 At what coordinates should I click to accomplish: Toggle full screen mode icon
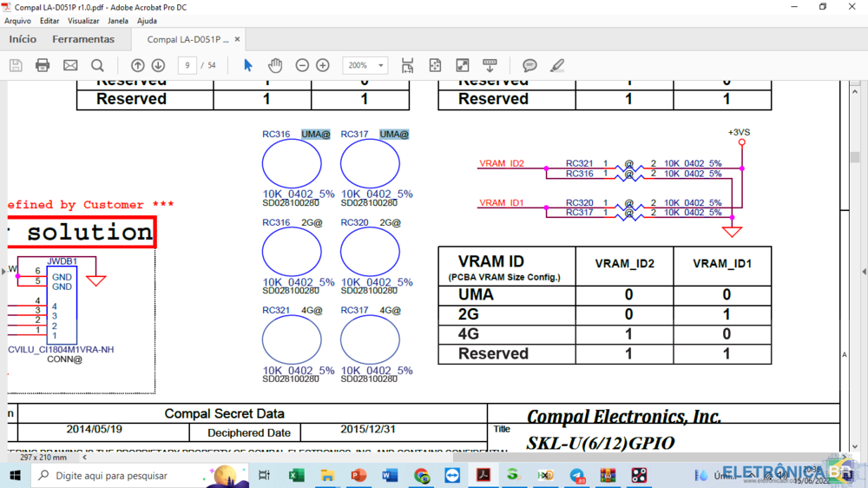(463, 65)
